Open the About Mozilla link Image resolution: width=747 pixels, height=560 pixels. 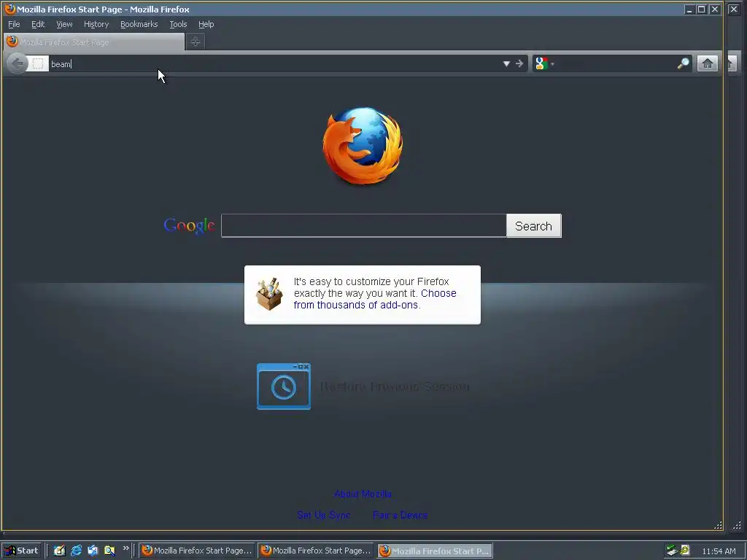point(363,494)
